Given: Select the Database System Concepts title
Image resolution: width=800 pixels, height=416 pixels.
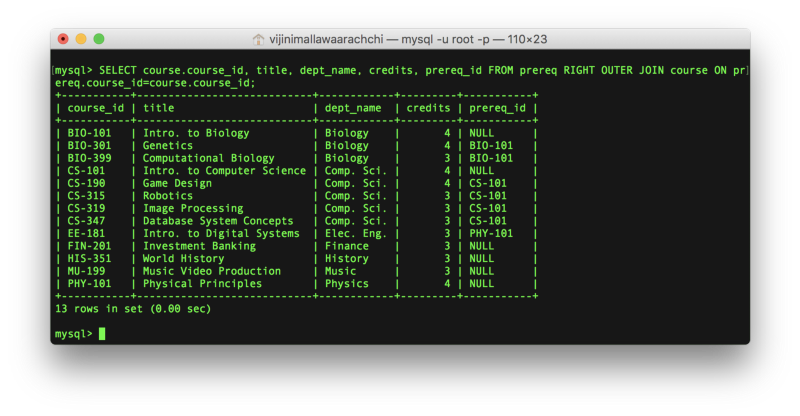Looking at the screenshot, I should click(x=218, y=221).
